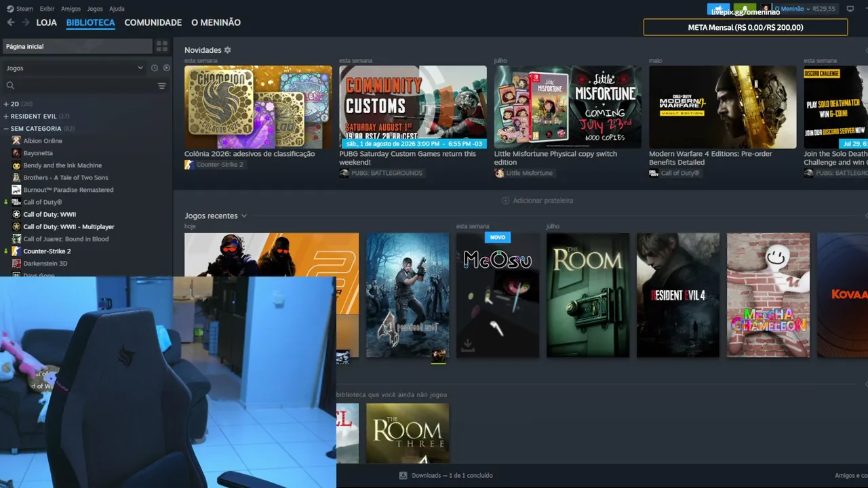This screenshot has height=488, width=868.
Task: Open the Ajuda menu
Action: pyautogui.click(x=117, y=9)
